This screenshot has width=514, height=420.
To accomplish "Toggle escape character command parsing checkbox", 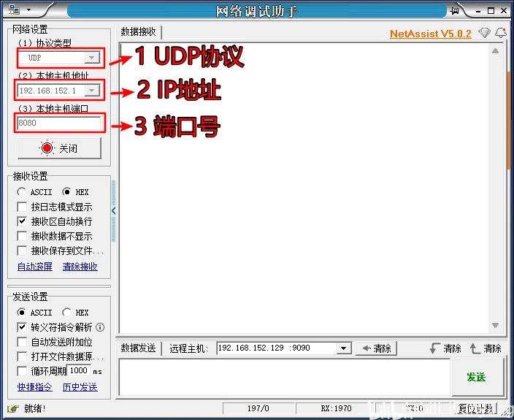I will (x=22, y=327).
